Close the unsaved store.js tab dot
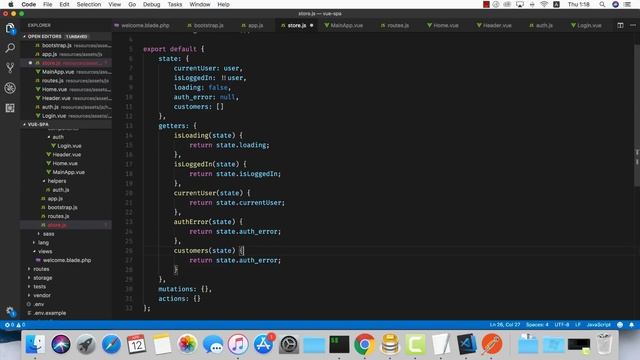Screen dimensions: 640x360 [x=311, y=25]
